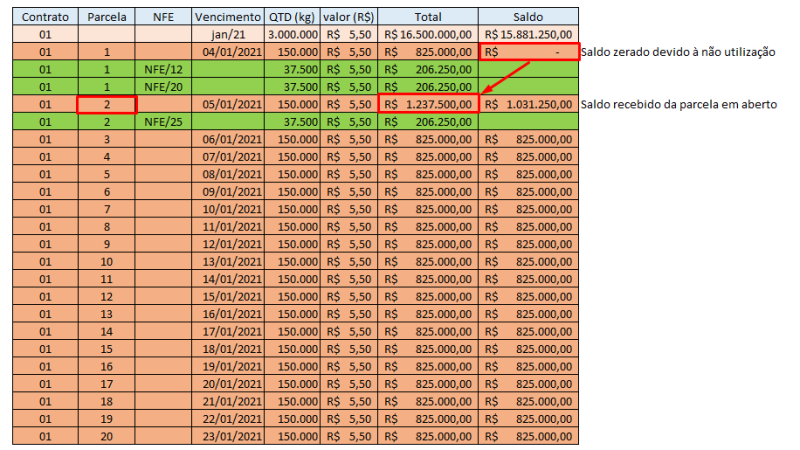The image size is (800, 450).
Task: Click the 'Saldo recebido da parcela em aberto' note
Action: (x=679, y=105)
